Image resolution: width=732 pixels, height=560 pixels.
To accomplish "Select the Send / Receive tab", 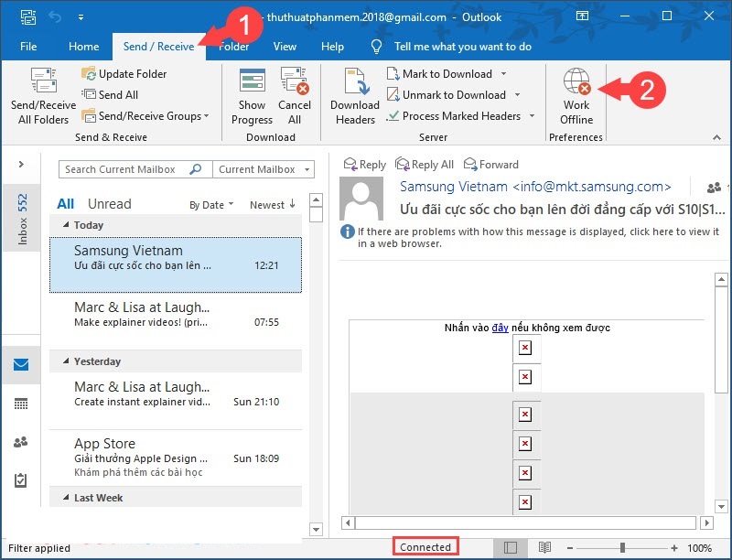I will pyautogui.click(x=158, y=47).
